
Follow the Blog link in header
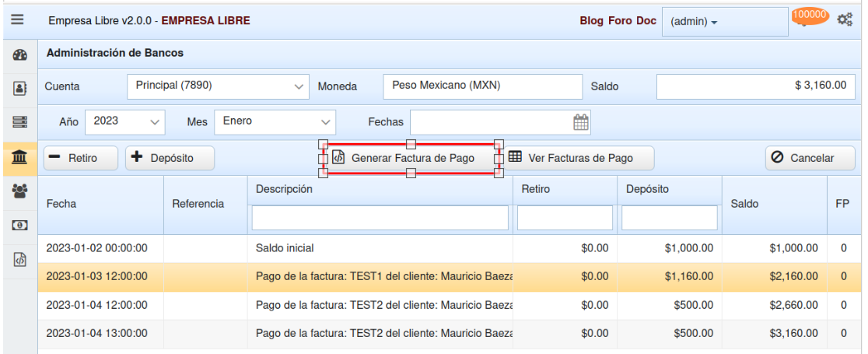click(592, 20)
